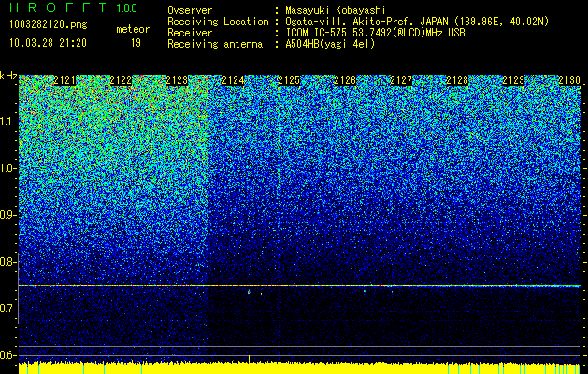
Task: Click the 2130 time marker
Action: (x=569, y=80)
